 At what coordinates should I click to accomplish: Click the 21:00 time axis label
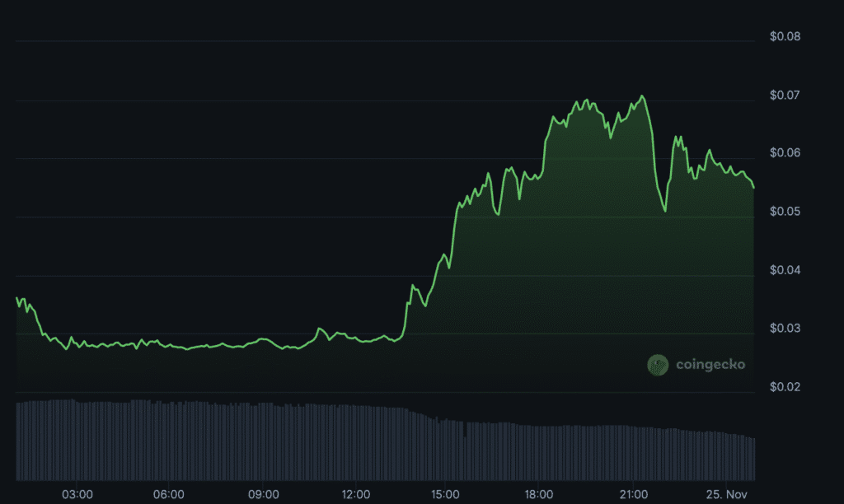tap(632, 494)
